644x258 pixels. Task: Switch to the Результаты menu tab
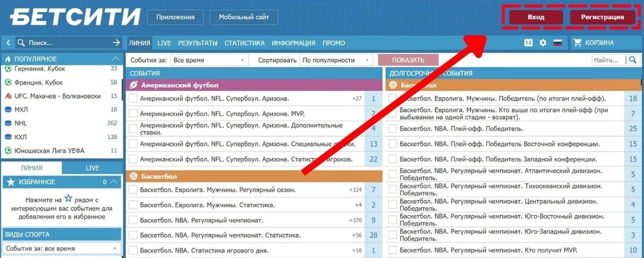[197, 43]
